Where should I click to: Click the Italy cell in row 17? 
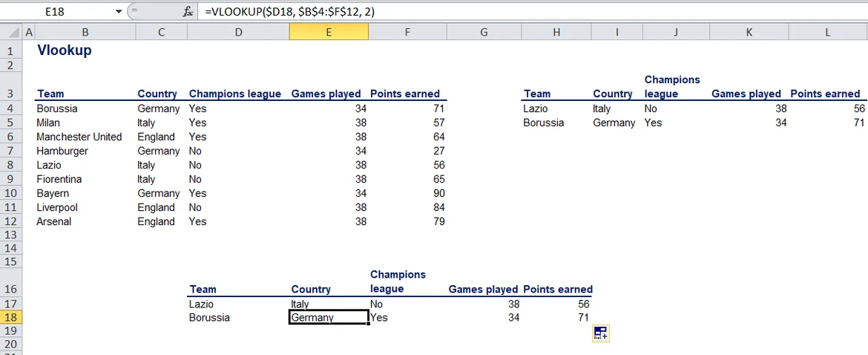pyautogui.click(x=300, y=304)
